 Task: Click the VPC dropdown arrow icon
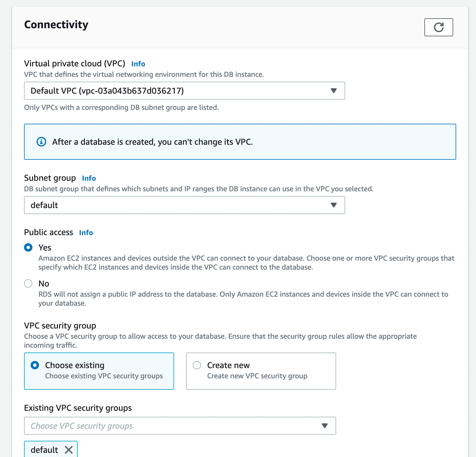click(x=333, y=91)
